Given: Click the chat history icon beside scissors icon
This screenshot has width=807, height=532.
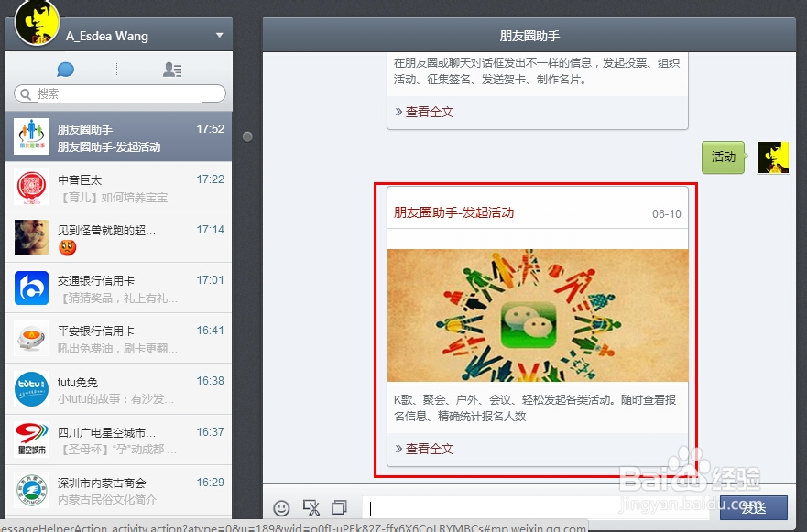Looking at the screenshot, I should [x=338, y=507].
